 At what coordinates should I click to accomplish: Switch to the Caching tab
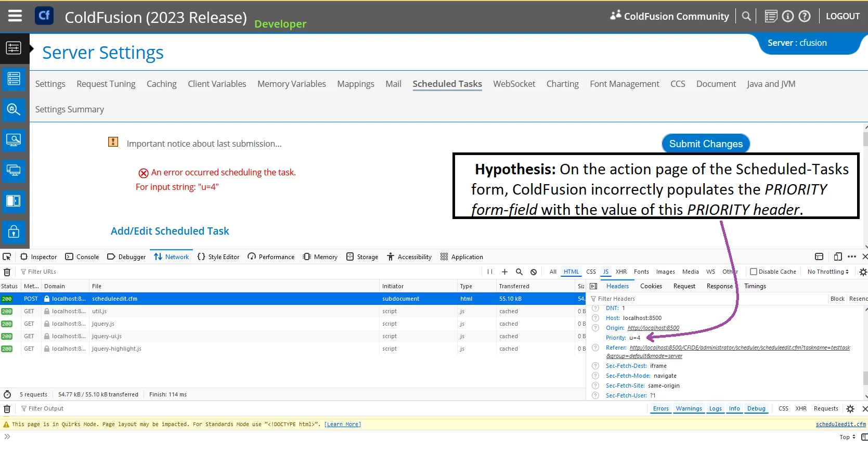point(161,84)
